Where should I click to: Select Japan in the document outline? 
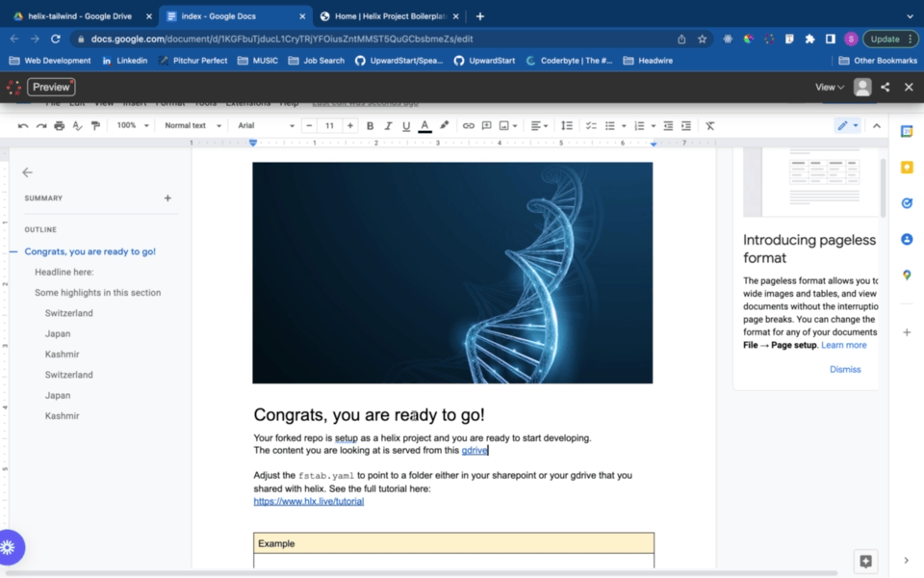click(58, 333)
